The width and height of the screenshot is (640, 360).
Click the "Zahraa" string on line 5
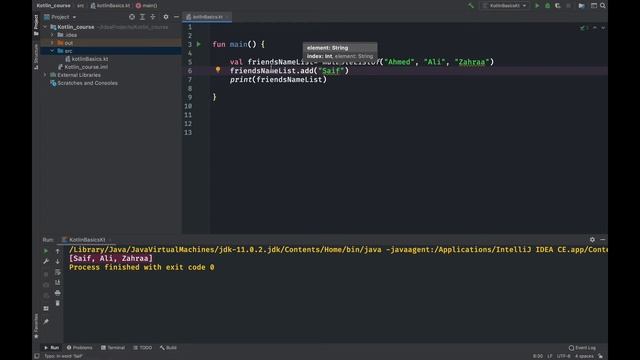pos(472,62)
